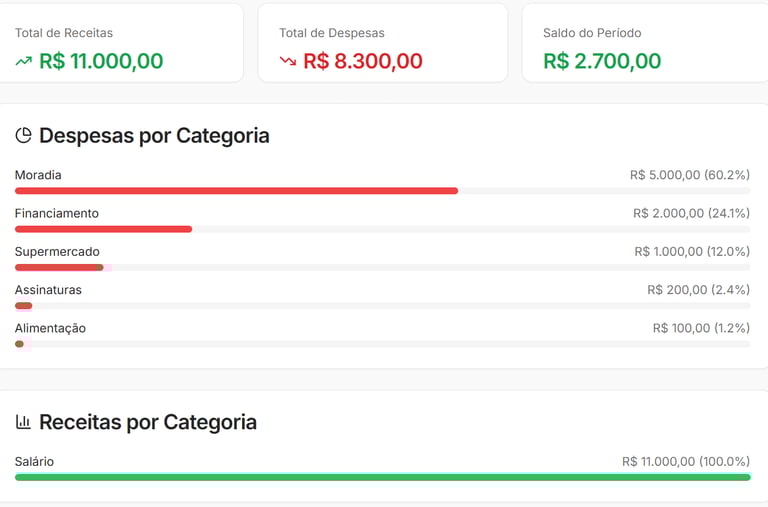The height and width of the screenshot is (507, 768).
Task: Click the R$ 5.000,00 (60.2%) amount
Action: 689,175
